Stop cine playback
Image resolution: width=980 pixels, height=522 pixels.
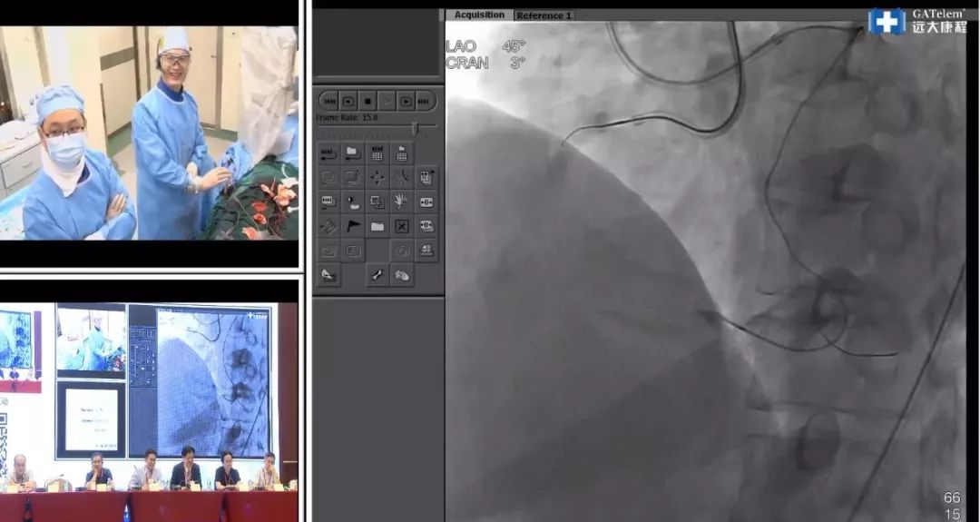coord(368,101)
